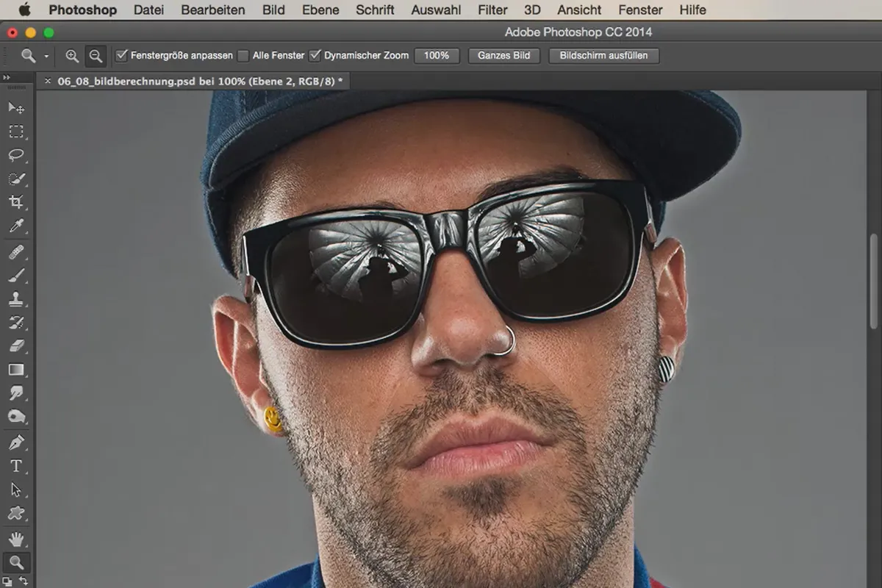The width and height of the screenshot is (882, 588).
Task: Select the Clone Stamp tool
Action: [x=16, y=299]
